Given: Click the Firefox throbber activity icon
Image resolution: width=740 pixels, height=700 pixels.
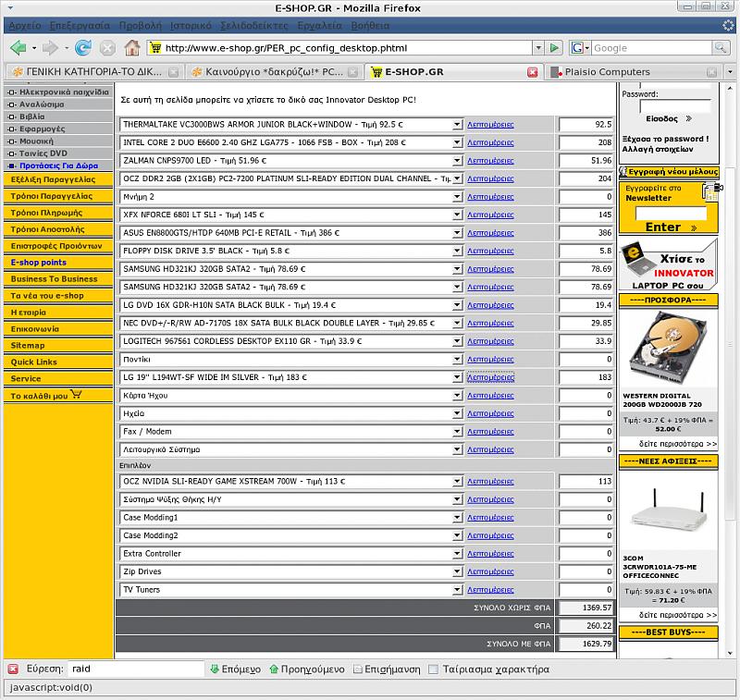Looking at the screenshot, I should (x=728, y=26).
